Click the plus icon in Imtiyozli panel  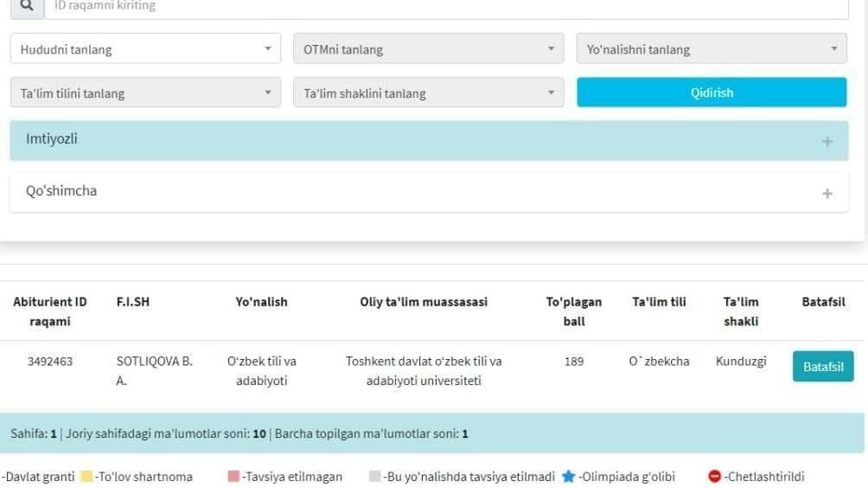click(x=827, y=141)
